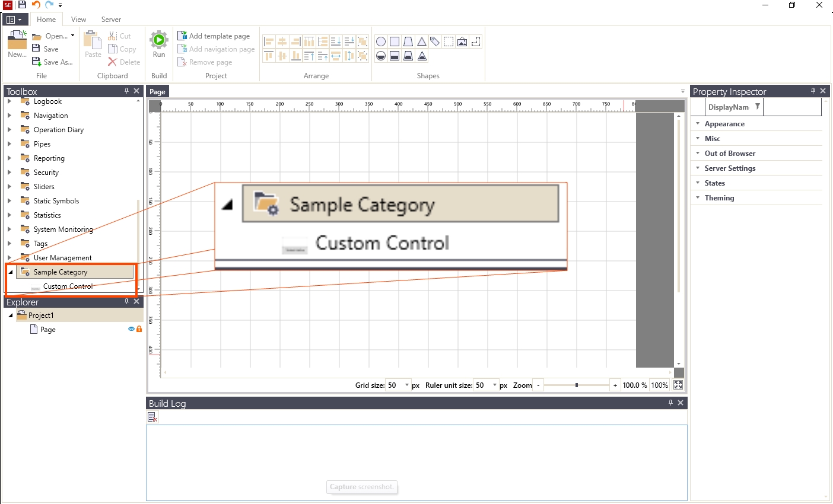This screenshot has width=833, height=504.
Task: Click the fit-to-screen zoom icon
Action: click(678, 385)
